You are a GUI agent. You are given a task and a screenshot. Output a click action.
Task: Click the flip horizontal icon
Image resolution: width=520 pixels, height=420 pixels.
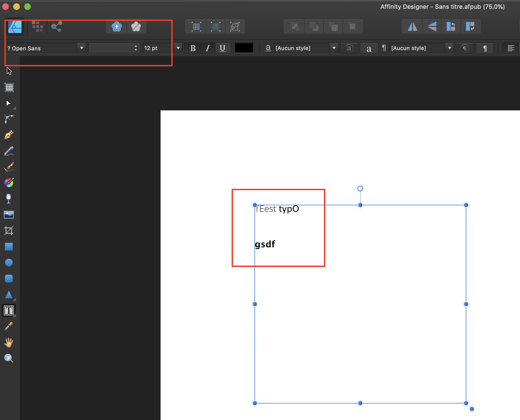[x=412, y=27]
